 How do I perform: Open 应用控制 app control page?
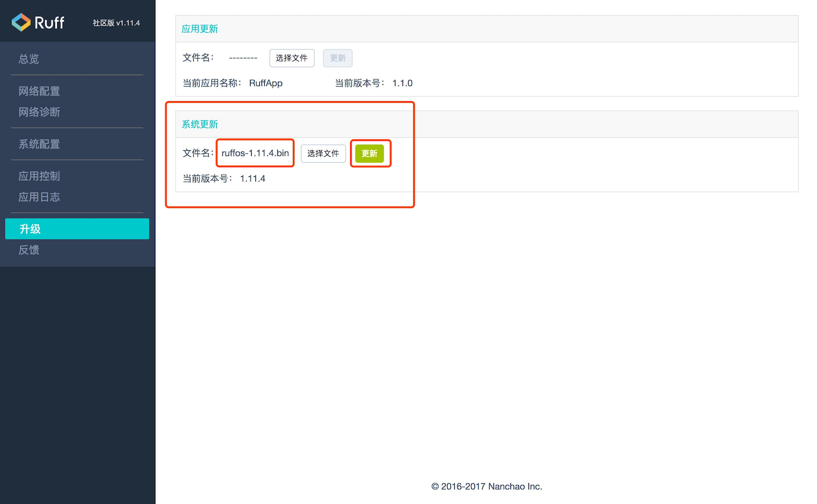(39, 176)
